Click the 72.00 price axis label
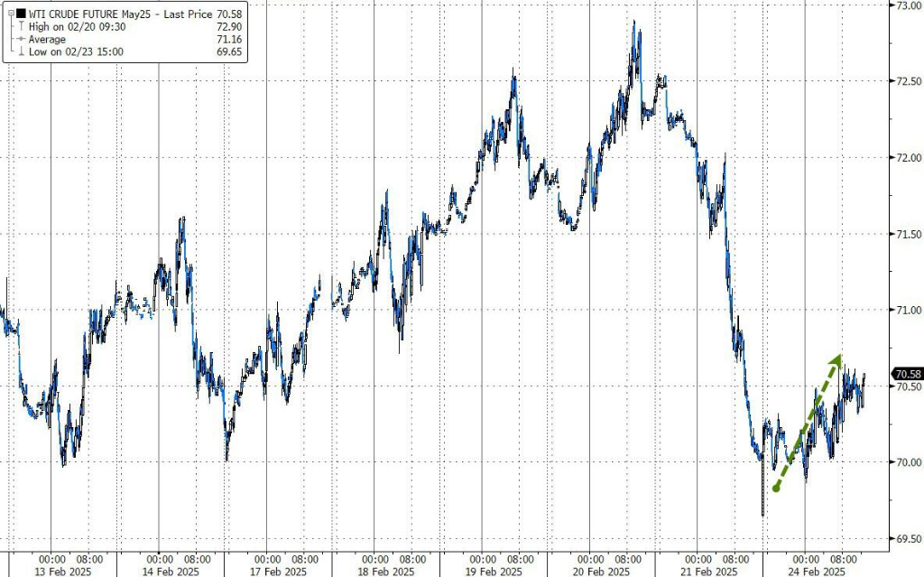 (908, 157)
